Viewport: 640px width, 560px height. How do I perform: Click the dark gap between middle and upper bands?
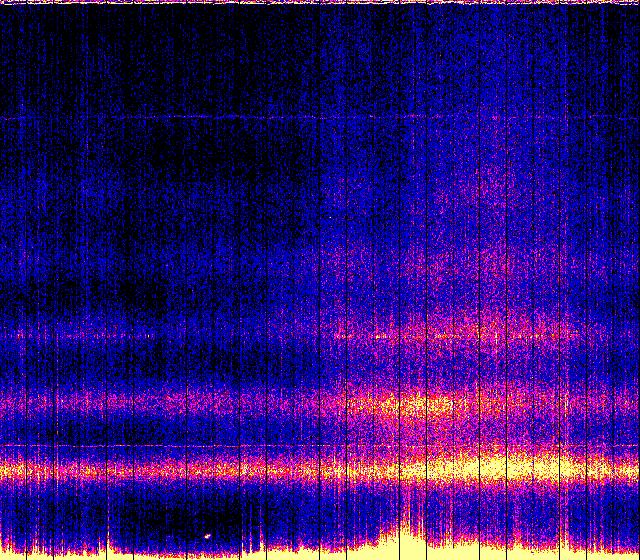coord(200,365)
